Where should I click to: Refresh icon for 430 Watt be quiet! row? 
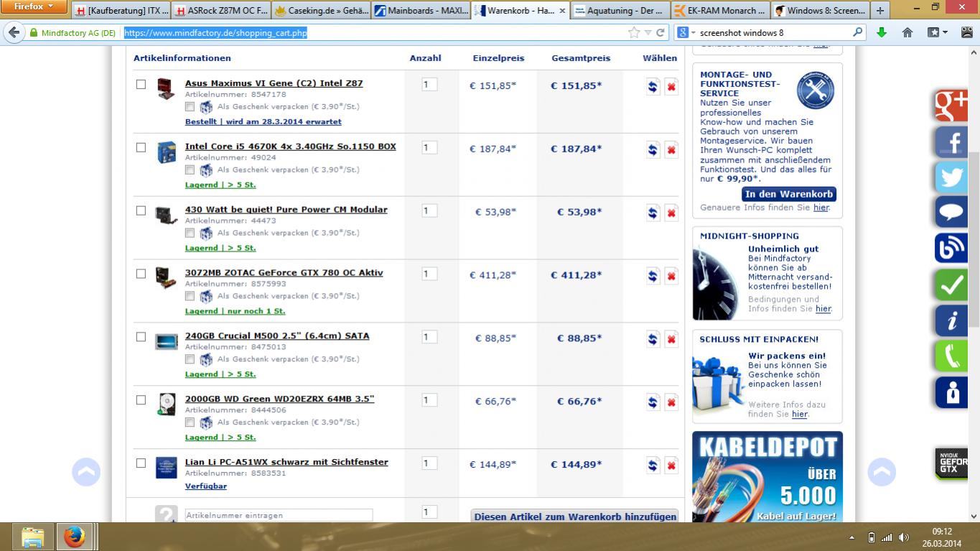(x=653, y=213)
